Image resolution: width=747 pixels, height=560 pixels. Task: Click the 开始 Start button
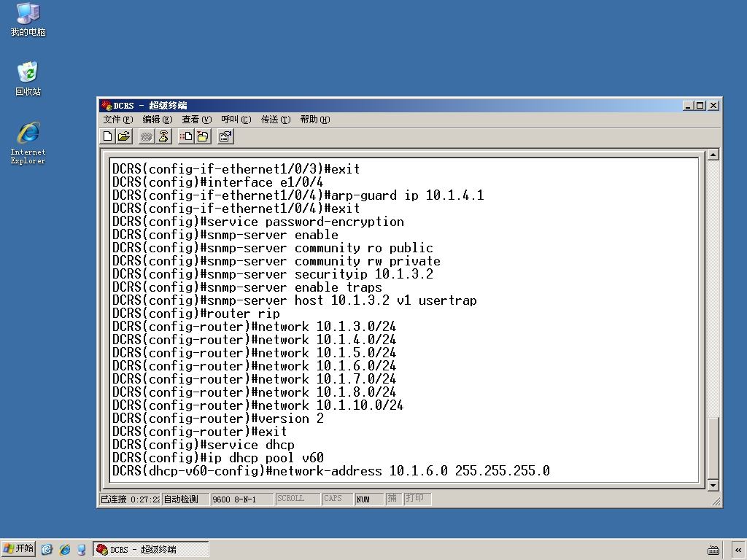[x=18, y=549]
